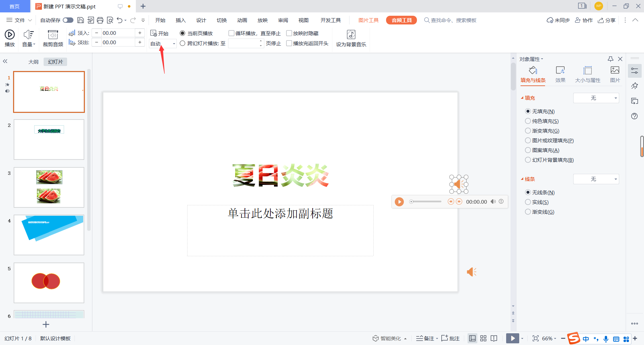Open the Volume (音量) control
The image size is (644, 345).
click(x=29, y=38)
